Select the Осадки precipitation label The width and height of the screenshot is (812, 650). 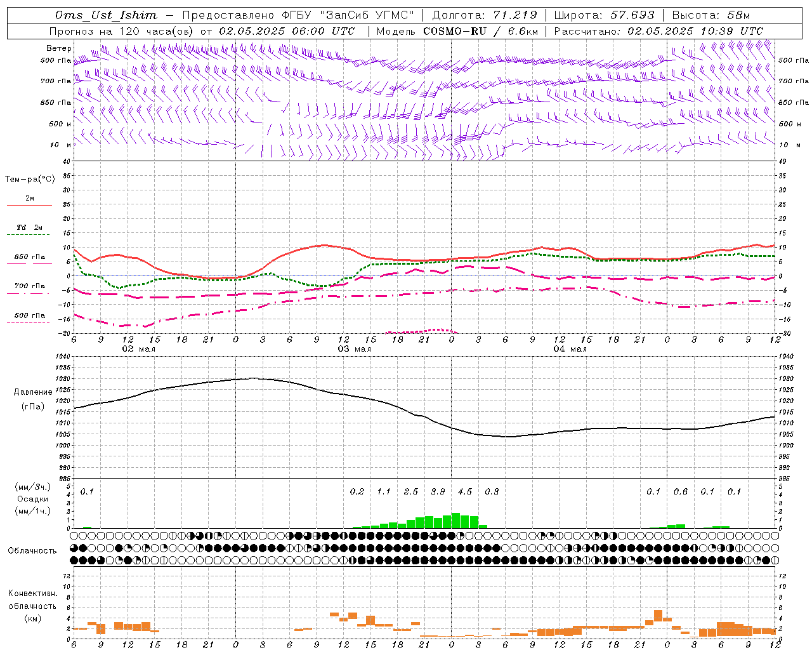(33, 499)
